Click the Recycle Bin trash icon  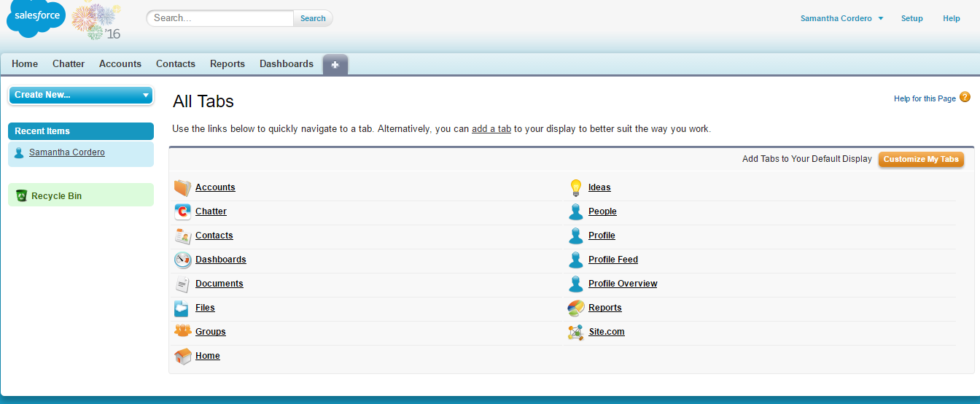pyautogui.click(x=21, y=195)
